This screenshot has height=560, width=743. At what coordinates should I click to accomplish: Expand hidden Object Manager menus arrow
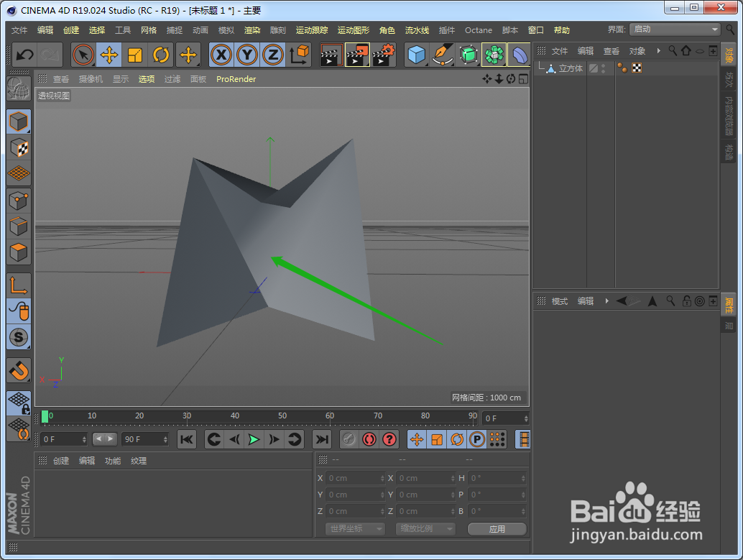coord(658,51)
